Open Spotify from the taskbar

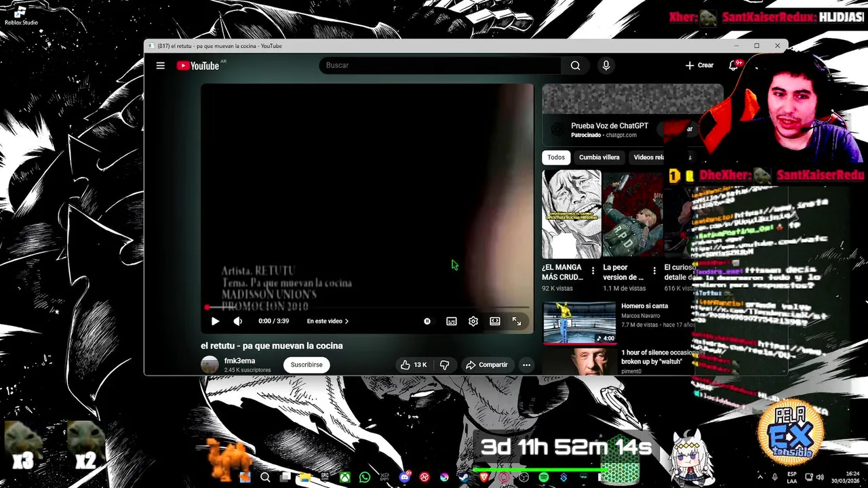coord(544,477)
